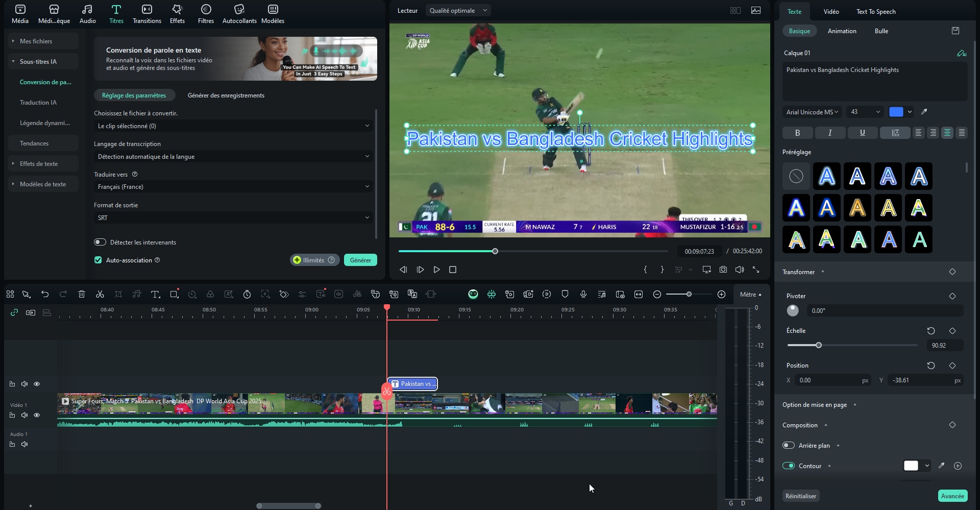Apply bold to the title text
This screenshot has width=980, height=510.
click(797, 133)
